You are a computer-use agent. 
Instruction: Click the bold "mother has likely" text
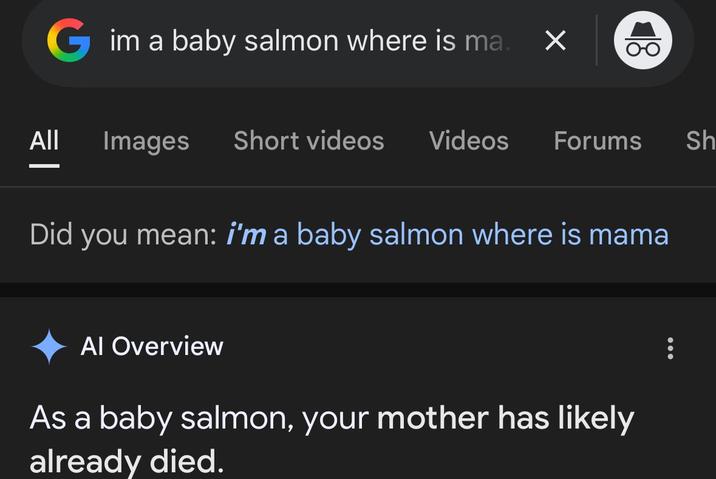(505, 418)
